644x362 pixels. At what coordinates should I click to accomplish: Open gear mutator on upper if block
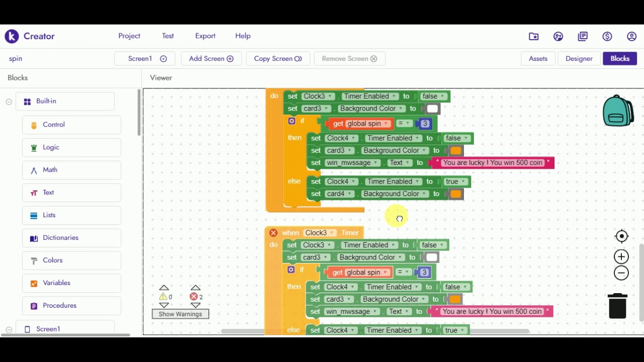coord(291,121)
